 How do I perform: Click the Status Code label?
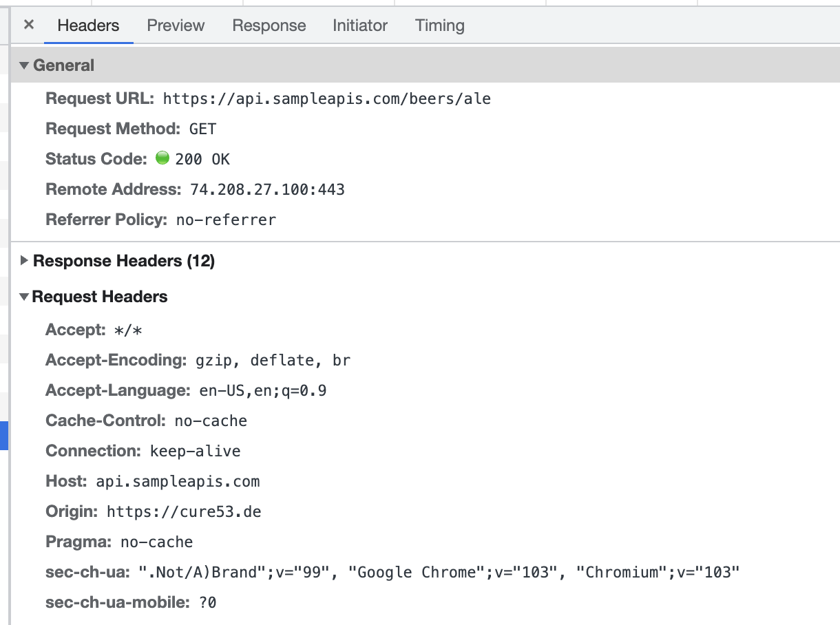tap(96, 159)
